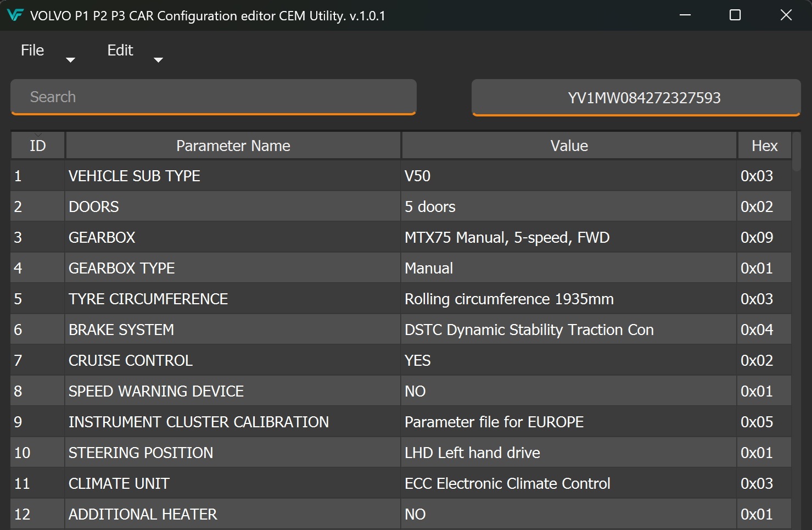This screenshot has width=812, height=530.
Task: Select the Manual value cell
Action: pyautogui.click(x=569, y=268)
